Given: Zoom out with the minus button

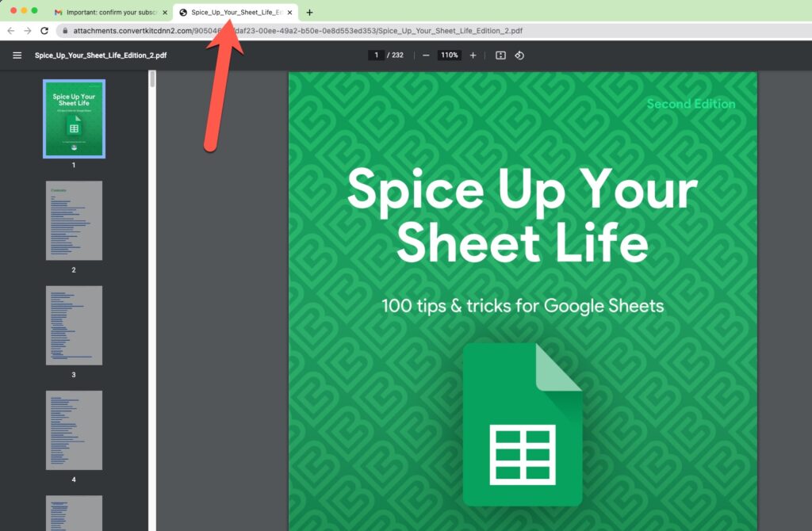Looking at the screenshot, I should (426, 55).
